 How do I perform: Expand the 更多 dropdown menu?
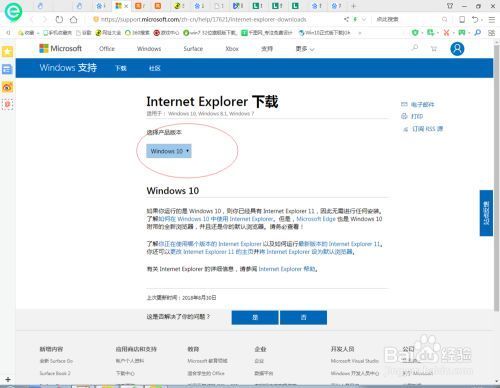point(305,49)
